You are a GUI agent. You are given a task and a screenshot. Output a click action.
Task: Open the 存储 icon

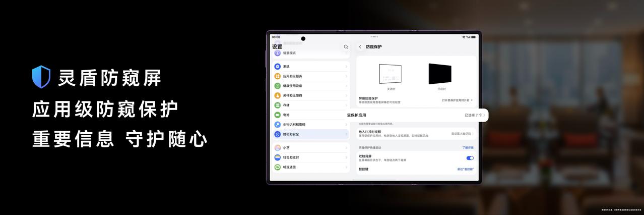click(x=277, y=105)
